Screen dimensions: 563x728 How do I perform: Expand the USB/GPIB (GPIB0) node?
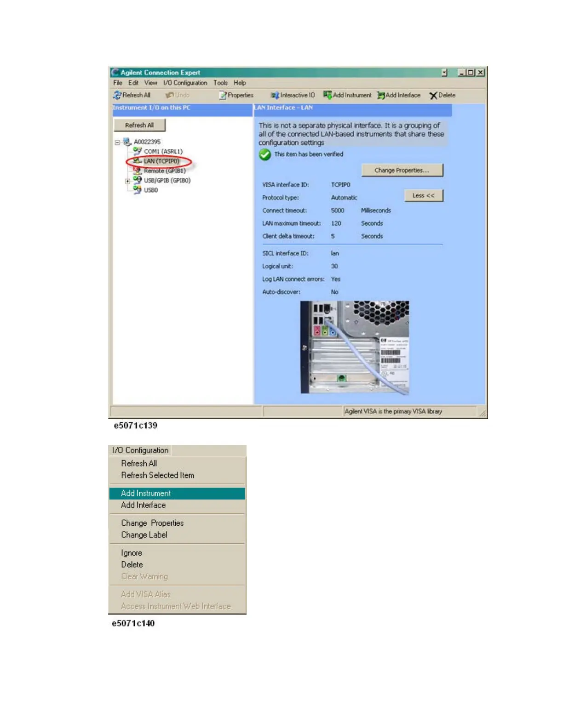pos(127,181)
